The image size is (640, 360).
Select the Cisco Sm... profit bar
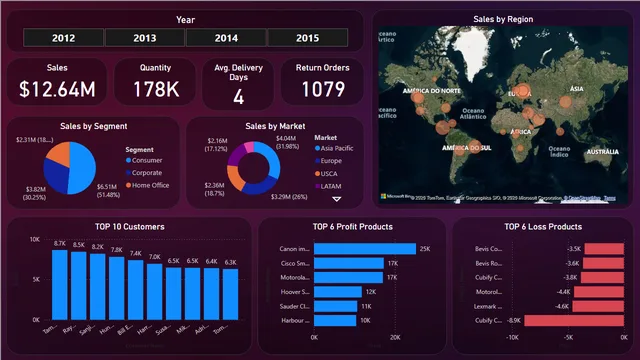(x=349, y=263)
